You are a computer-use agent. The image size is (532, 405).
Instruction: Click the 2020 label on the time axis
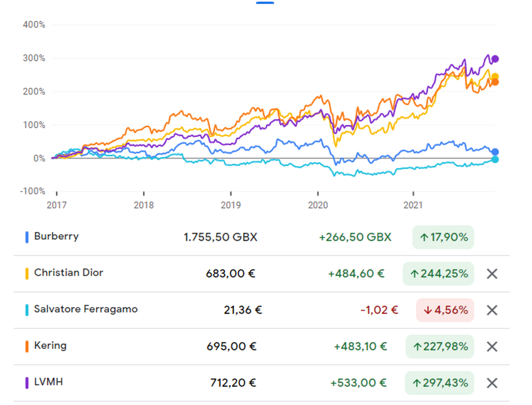point(318,205)
